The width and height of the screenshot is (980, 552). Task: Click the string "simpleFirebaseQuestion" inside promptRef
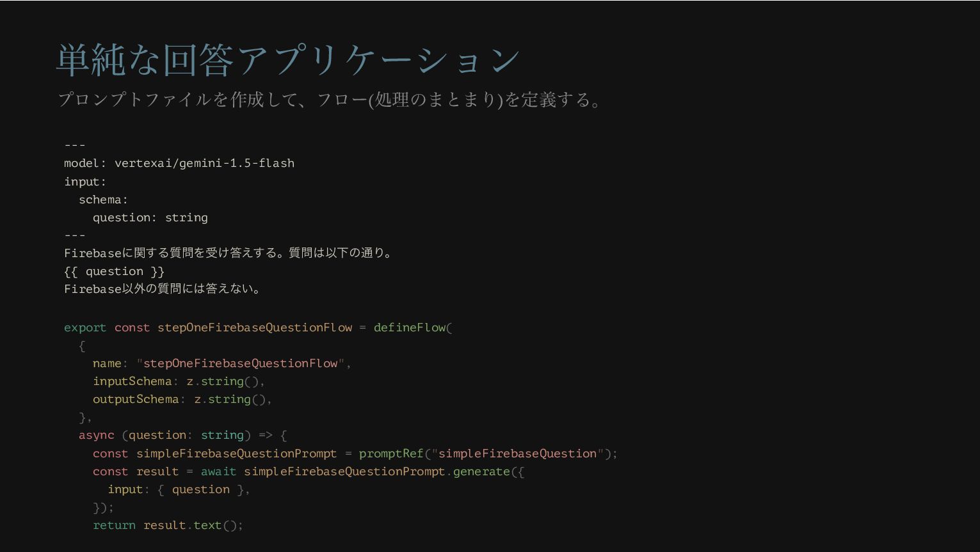[517, 453]
